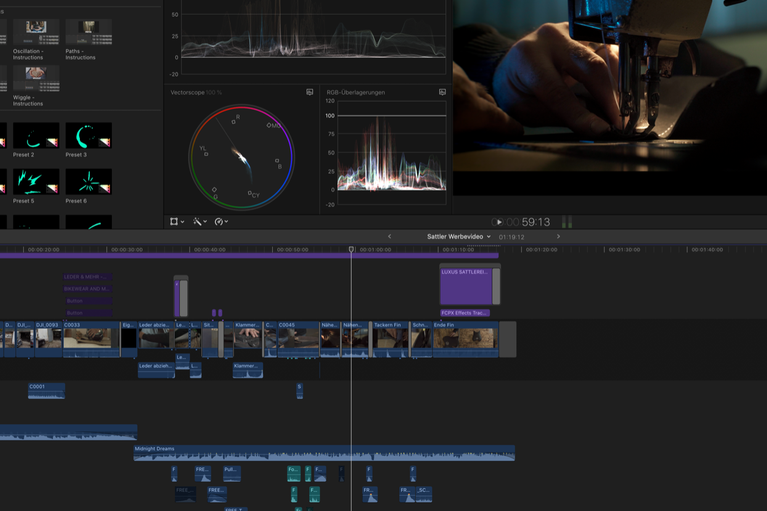Viewport: 767px width, 511px height.
Task: Open the magic wand enhancements menu
Action: pos(200,222)
